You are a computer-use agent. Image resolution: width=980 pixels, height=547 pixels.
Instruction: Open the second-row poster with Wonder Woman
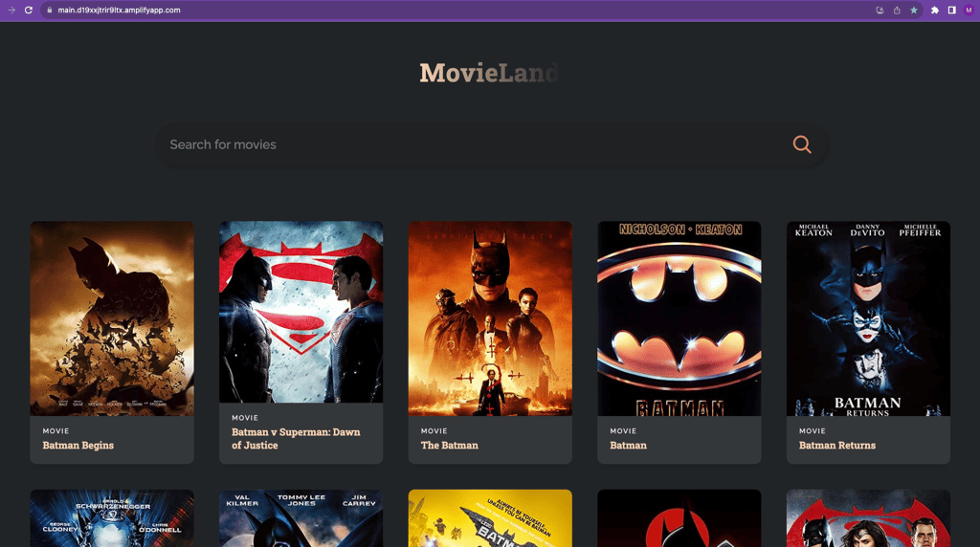[868, 518]
